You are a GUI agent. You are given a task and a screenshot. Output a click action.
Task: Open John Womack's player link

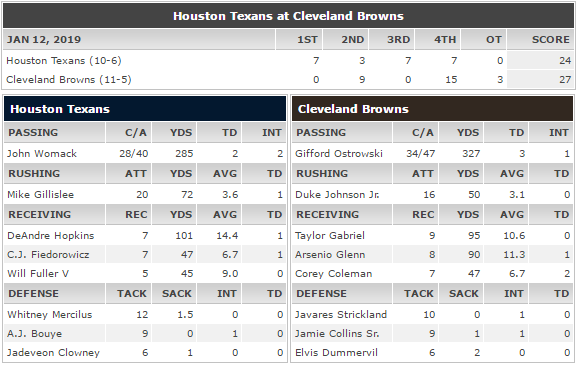(42, 153)
